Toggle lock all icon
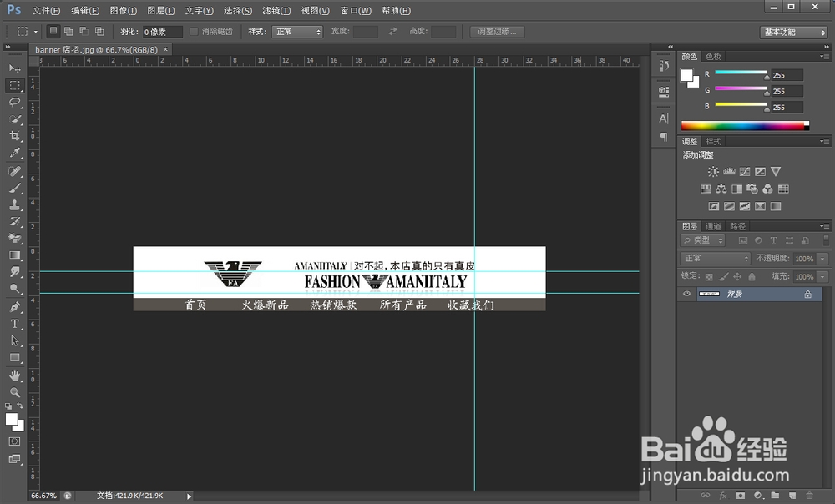The image size is (835, 504). pos(751,277)
